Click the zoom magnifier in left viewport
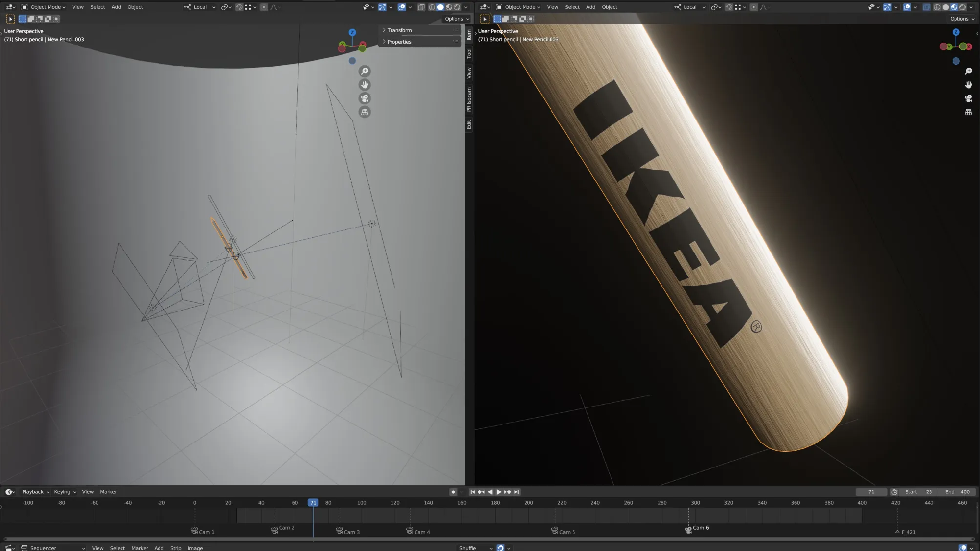Viewport: 980px width, 551px height. tap(365, 71)
